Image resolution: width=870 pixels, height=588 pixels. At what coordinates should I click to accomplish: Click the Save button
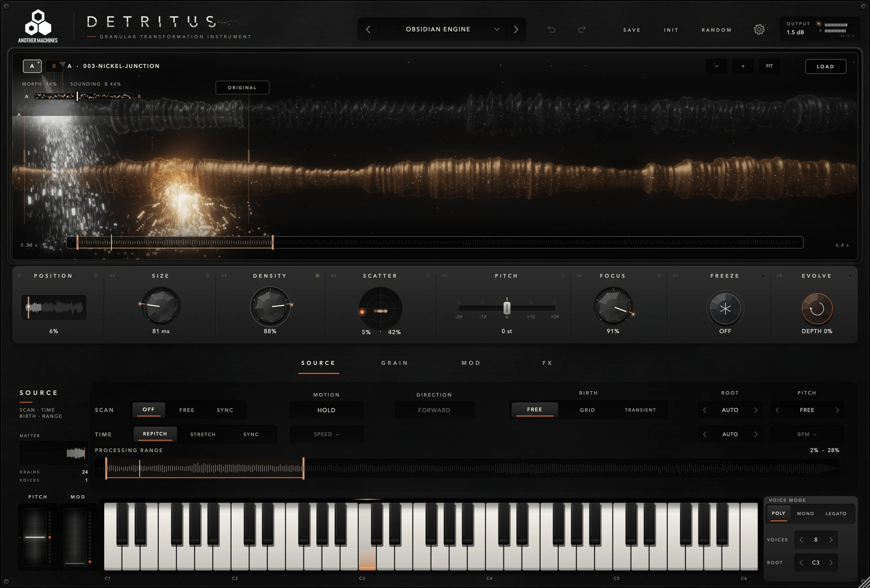pyautogui.click(x=632, y=30)
